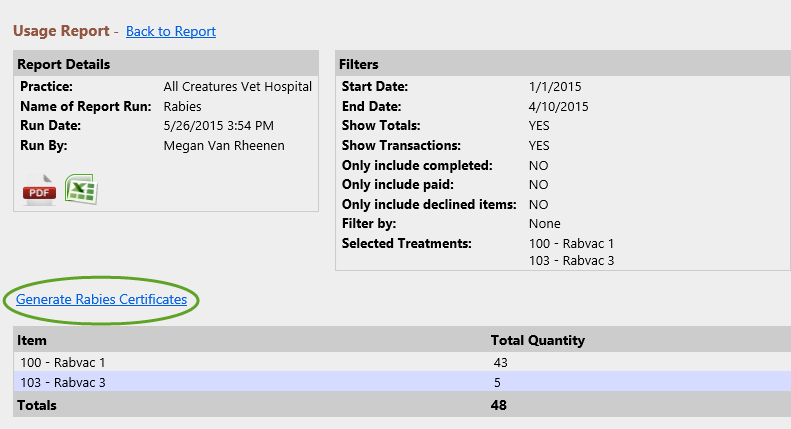Select the 100 - Rabvac 1 table row
The height and width of the screenshot is (429, 791).
(402, 362)
